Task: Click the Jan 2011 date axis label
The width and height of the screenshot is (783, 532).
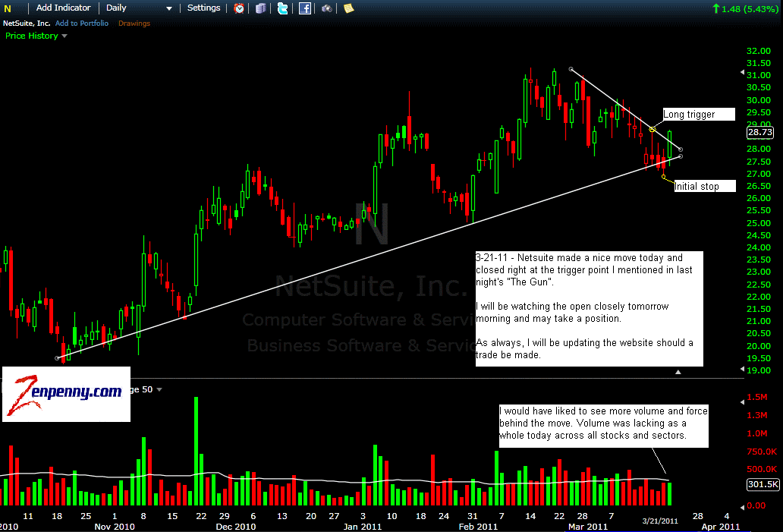Action: 363,527
